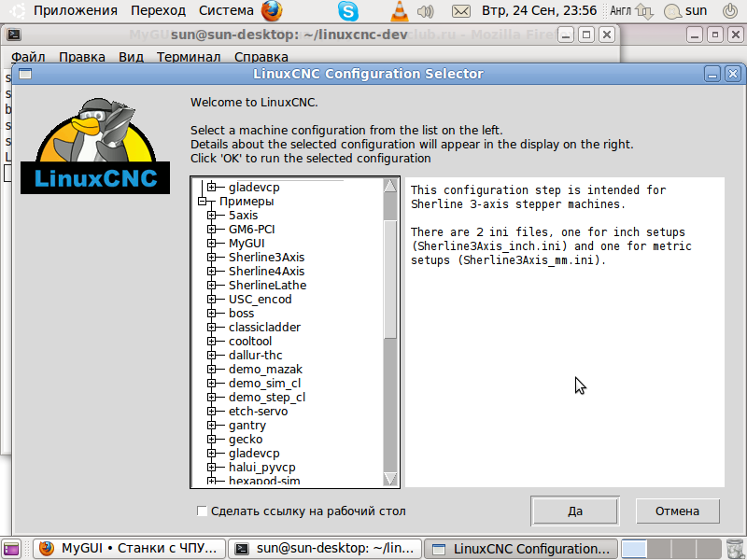Open the trash icon in bottom panel
The image size is (747, 560).
pyautogui.click(x=735, y=549)
